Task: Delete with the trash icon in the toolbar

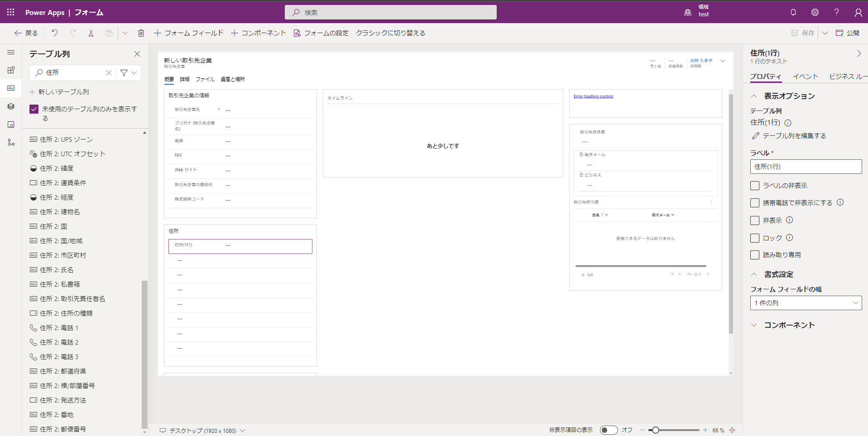Action: pos(141,33)
